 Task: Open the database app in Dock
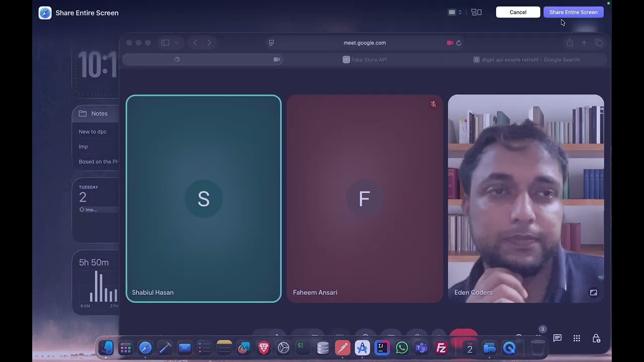323,347
